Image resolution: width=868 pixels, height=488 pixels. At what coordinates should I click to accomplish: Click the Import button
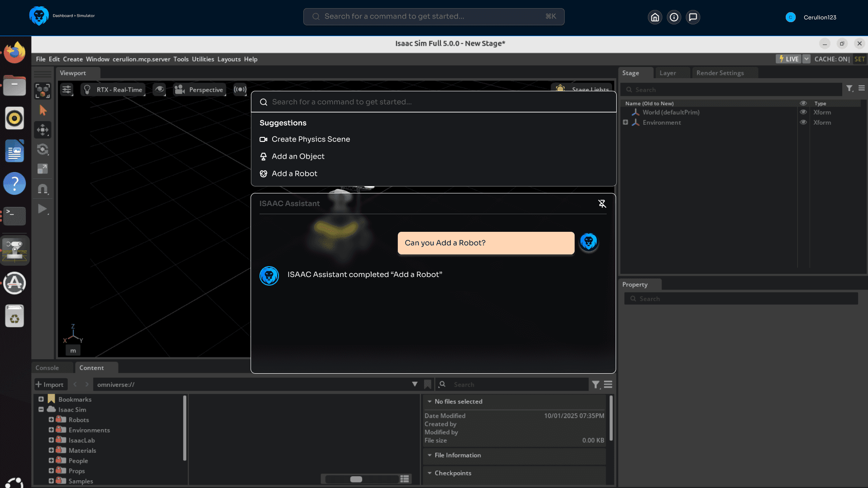50,385
